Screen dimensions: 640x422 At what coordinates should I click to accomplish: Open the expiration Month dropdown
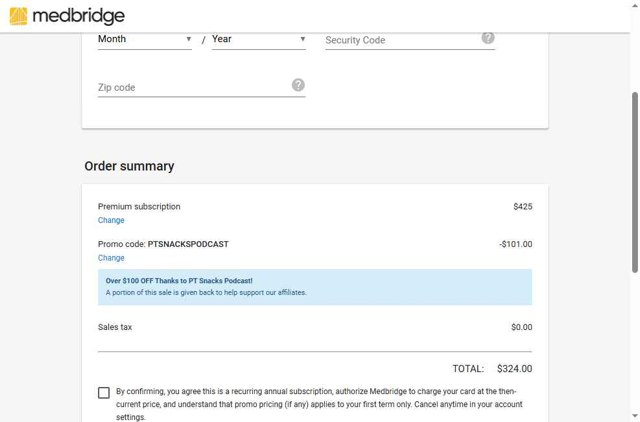click(144, 40)
